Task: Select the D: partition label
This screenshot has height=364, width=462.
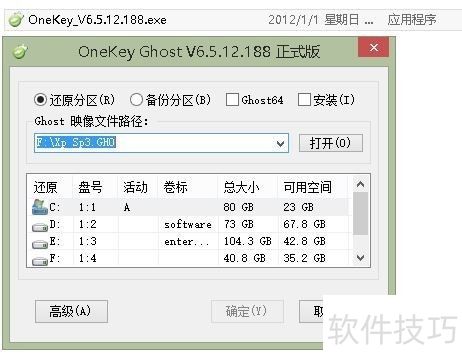Action: coord(55,224)
